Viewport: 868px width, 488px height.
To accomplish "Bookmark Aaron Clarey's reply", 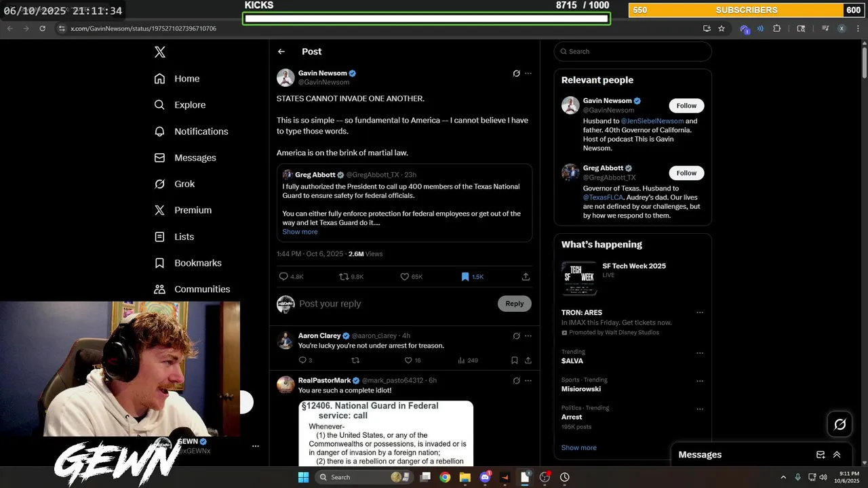I will pos(515,361).
